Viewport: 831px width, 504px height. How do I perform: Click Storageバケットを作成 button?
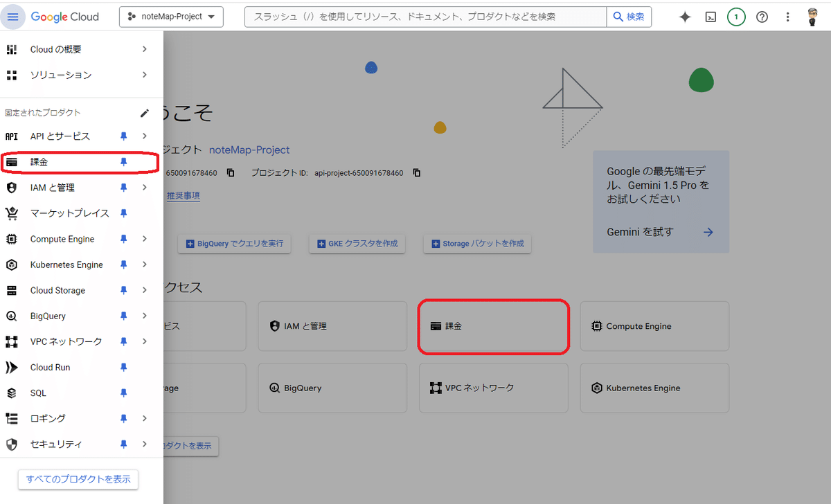pos(478,244)
